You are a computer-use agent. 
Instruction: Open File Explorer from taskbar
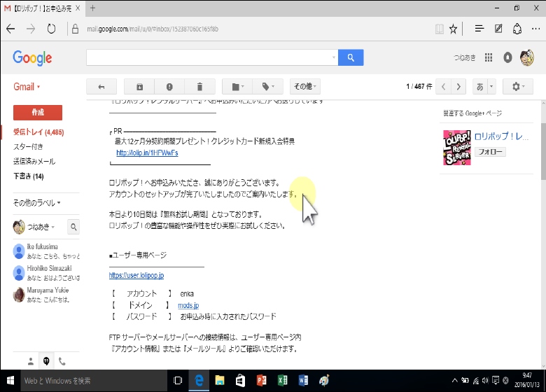pyautogui.click(x=220, y=381)
